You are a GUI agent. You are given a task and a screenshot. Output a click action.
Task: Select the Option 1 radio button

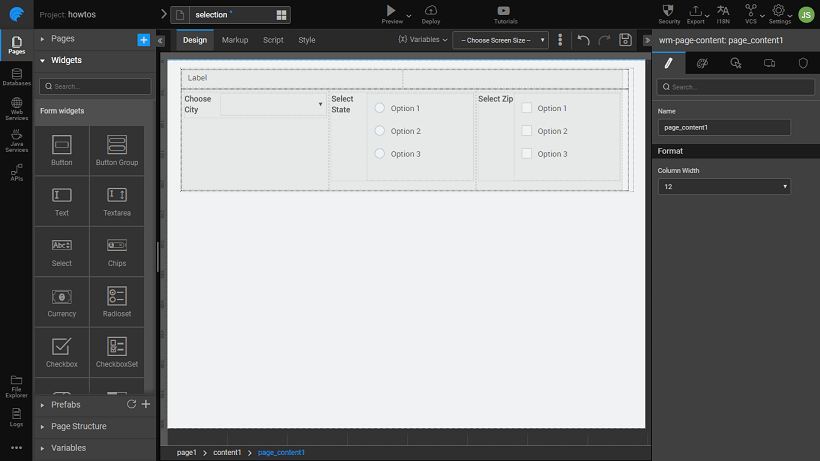coord(380,108)
